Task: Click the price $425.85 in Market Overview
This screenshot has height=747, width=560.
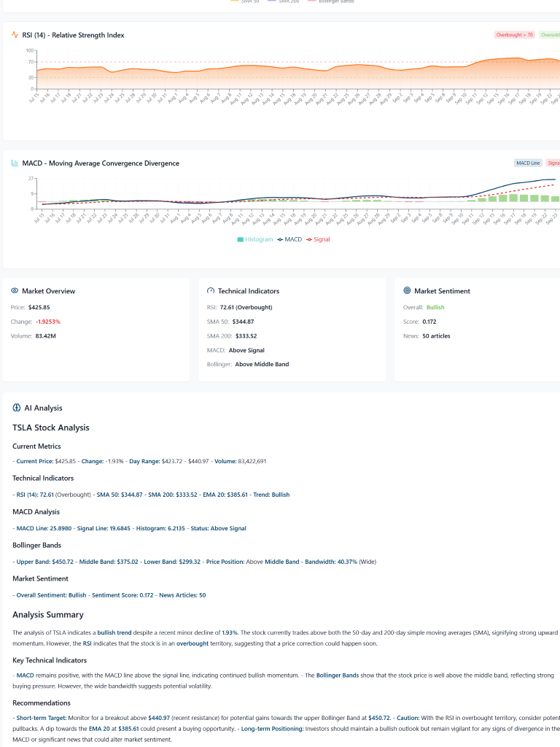Action: coord(39,307)
